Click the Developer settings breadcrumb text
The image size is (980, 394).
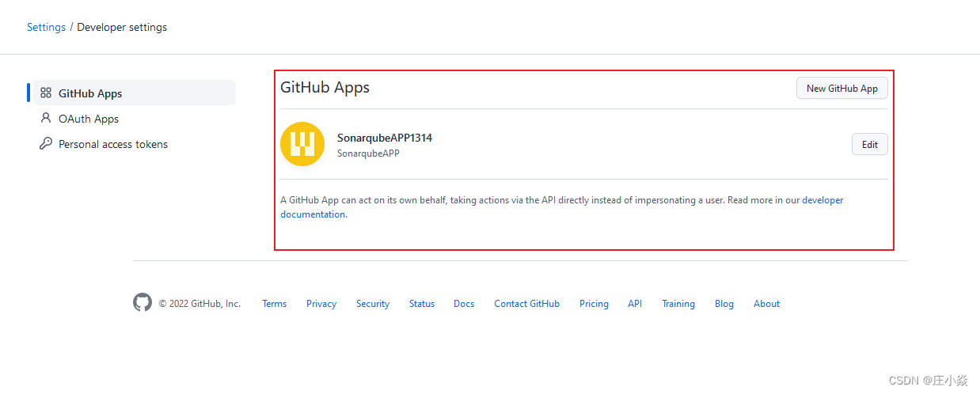[122, 27]
